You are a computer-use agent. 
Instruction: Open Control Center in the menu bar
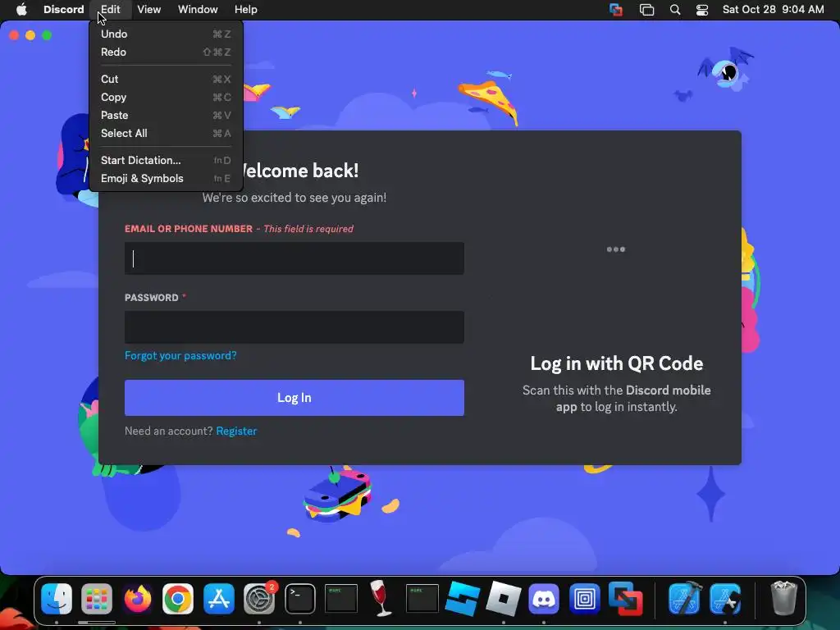(x=702, y=10)
